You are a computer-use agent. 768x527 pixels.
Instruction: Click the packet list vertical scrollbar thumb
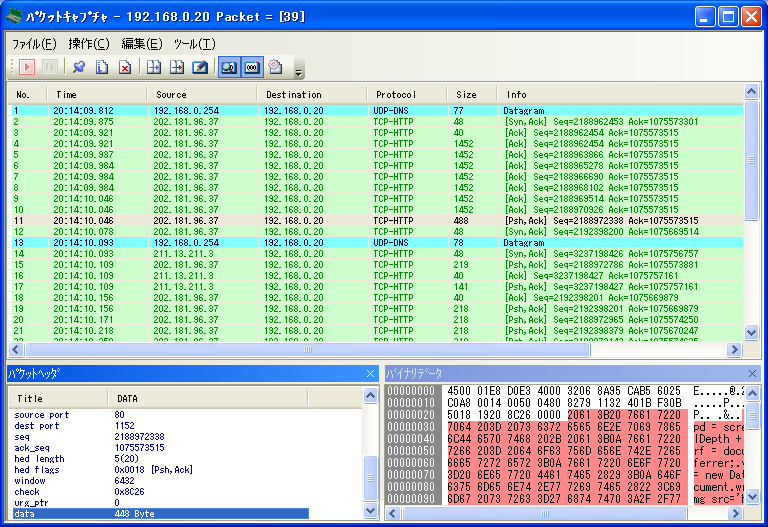tap(751, 160)
